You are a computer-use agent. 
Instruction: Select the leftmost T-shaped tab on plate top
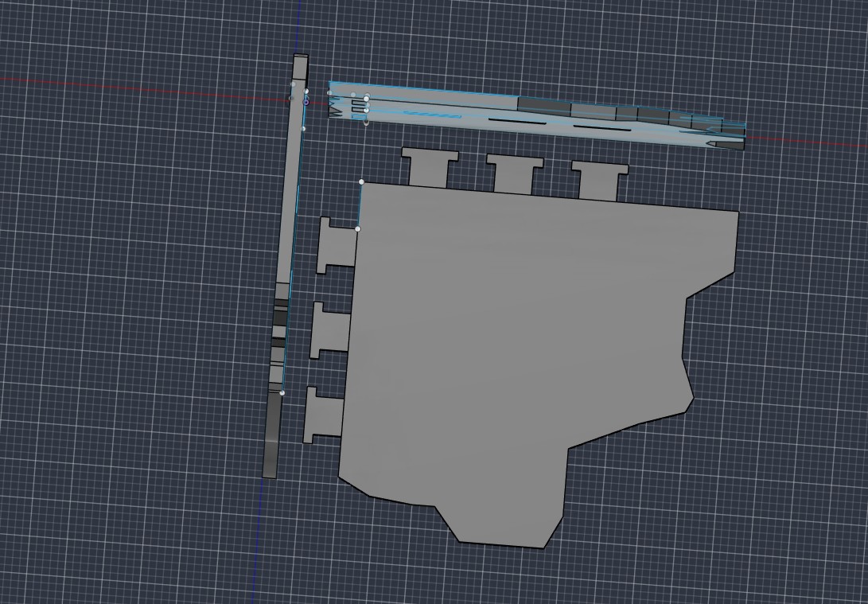(x=430, y=167)
